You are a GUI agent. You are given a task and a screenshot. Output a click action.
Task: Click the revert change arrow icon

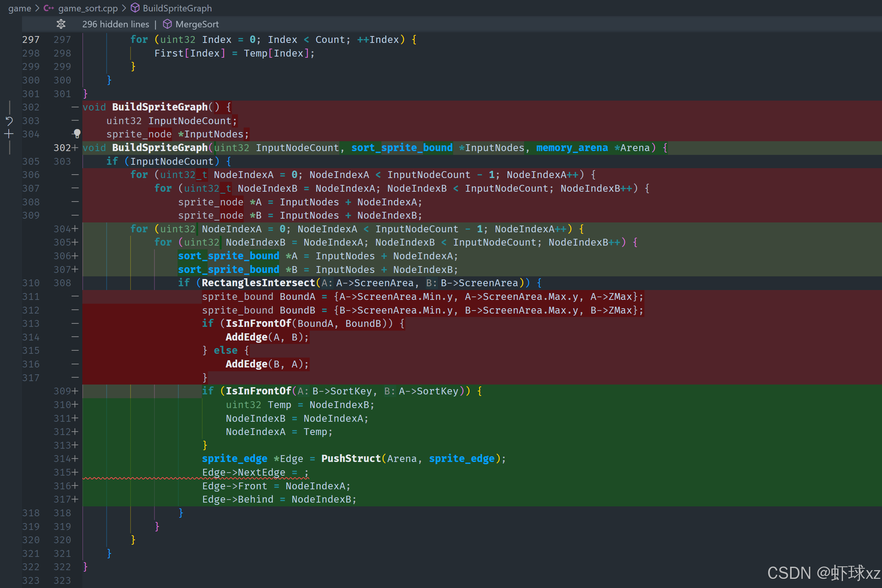pyautogui.click(x=9, y=121)
